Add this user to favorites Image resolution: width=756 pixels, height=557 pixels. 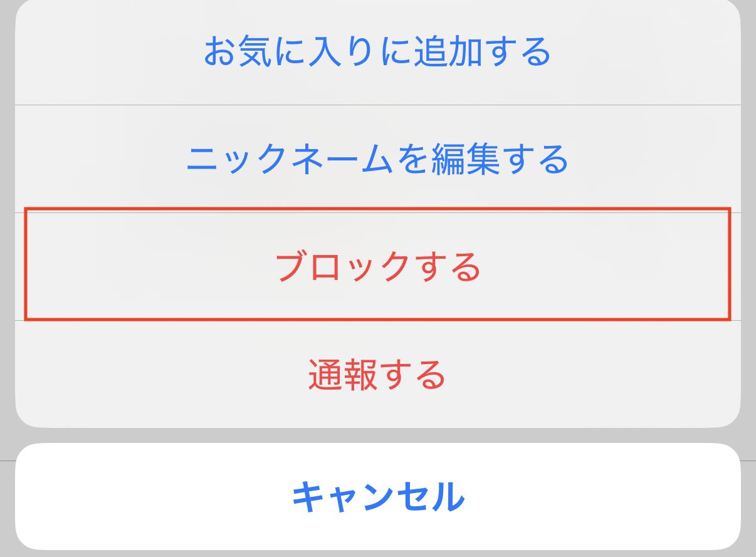tap(377, 52)
